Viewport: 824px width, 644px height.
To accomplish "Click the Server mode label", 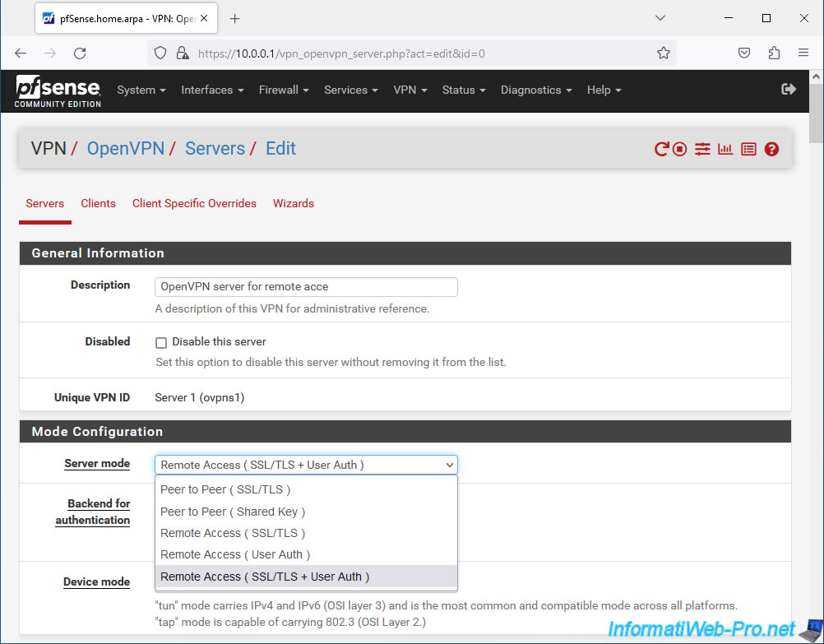I will pos(97,464).
